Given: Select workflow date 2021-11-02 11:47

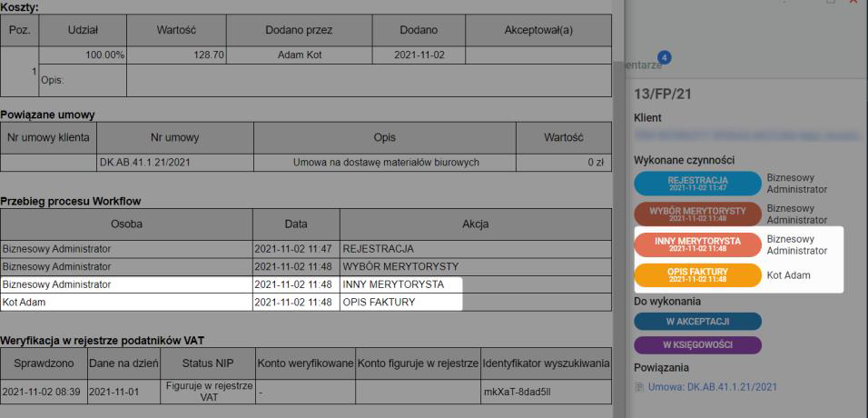Looking at the screenshot, I should 296,249.
